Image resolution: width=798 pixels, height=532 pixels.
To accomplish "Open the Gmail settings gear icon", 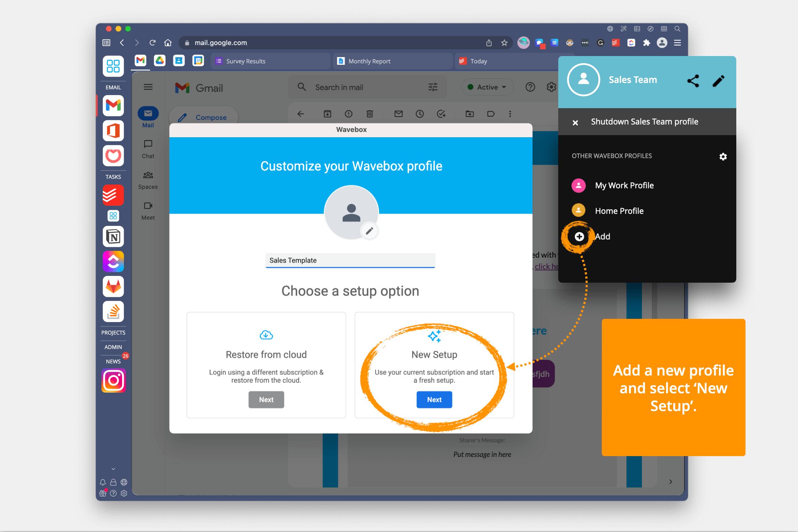I will coord(551,87).
